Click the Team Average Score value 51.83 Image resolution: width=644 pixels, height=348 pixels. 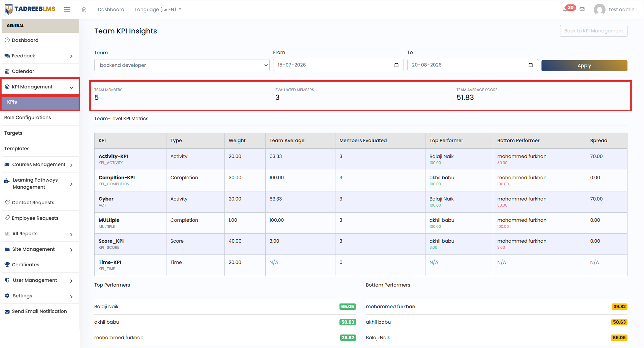(465, 97)
